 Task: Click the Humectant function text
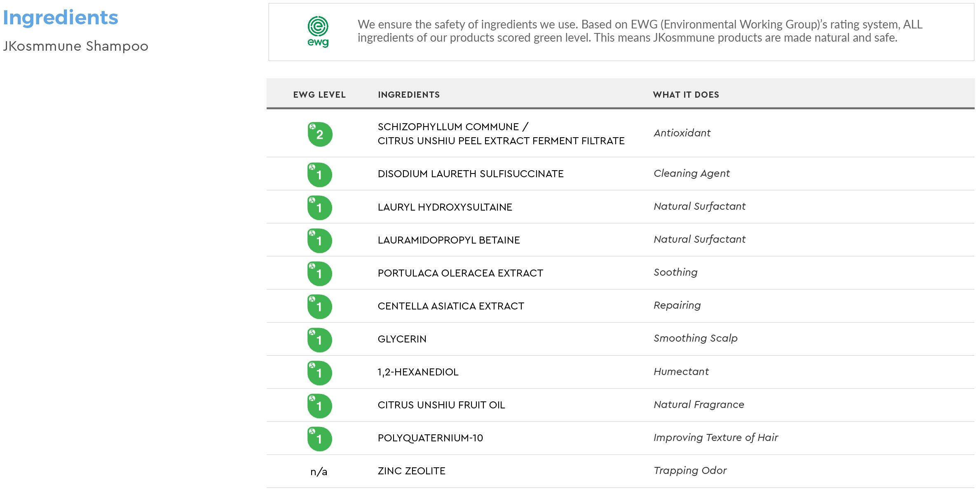[x=681, y=372]
